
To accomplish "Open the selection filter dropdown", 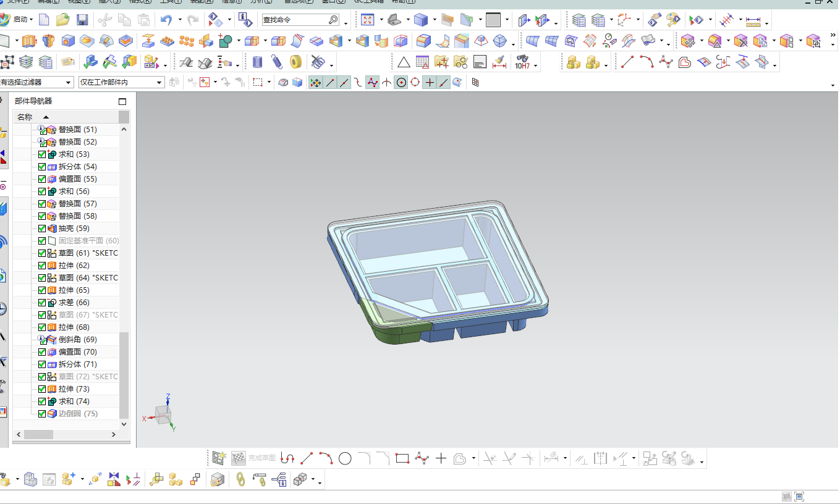I will tap(36, 82).
